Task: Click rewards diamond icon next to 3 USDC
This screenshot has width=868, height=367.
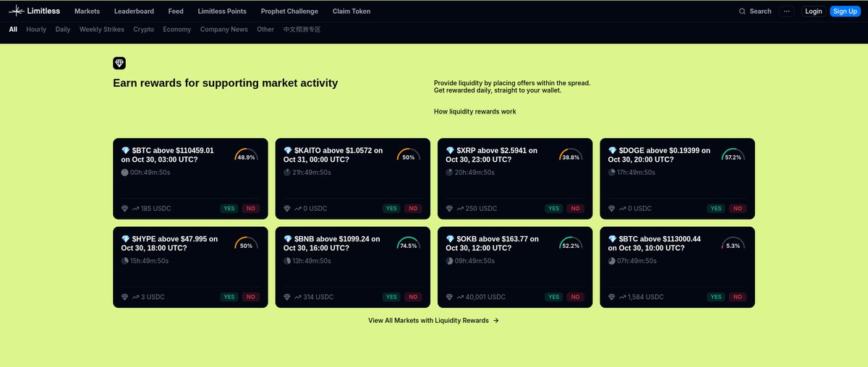Action: tap(125, 297)
